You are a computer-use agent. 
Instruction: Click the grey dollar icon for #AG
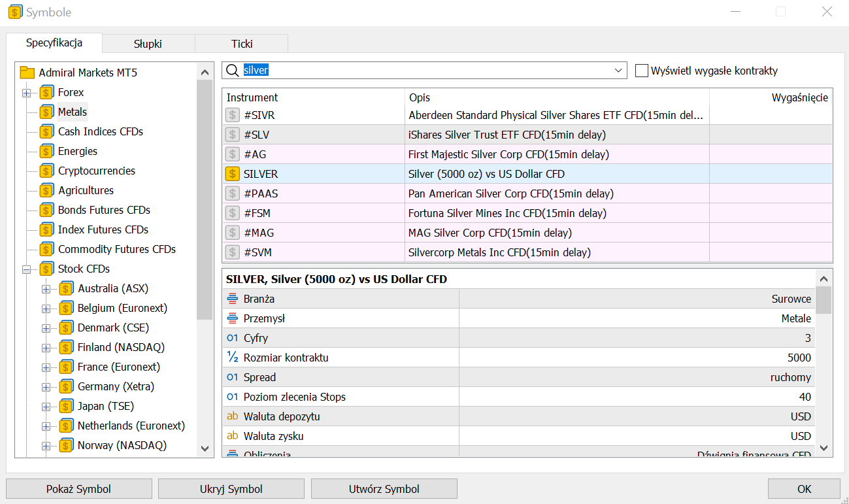coord(232,154)
